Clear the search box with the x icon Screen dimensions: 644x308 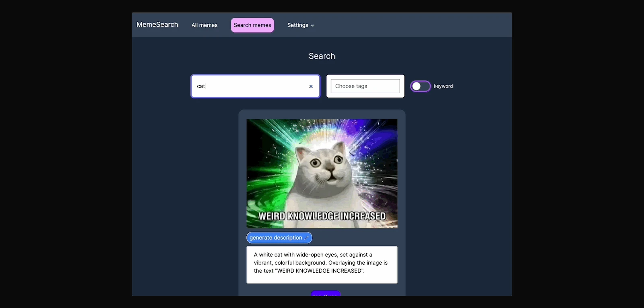point(311,86)
